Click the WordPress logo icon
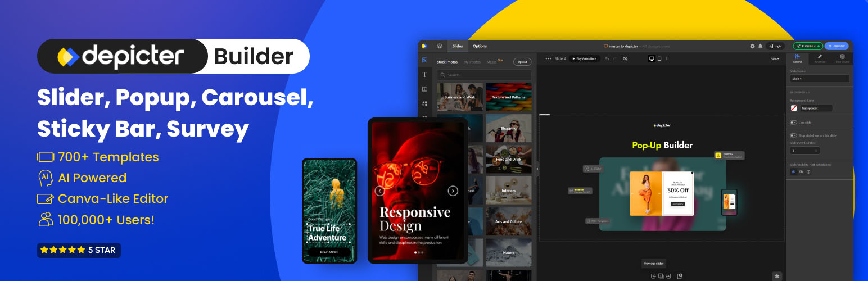 [440, 46]
